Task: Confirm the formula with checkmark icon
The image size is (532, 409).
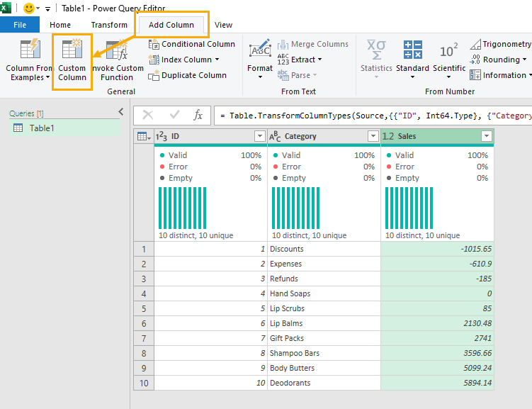Action: pos(175,116)
